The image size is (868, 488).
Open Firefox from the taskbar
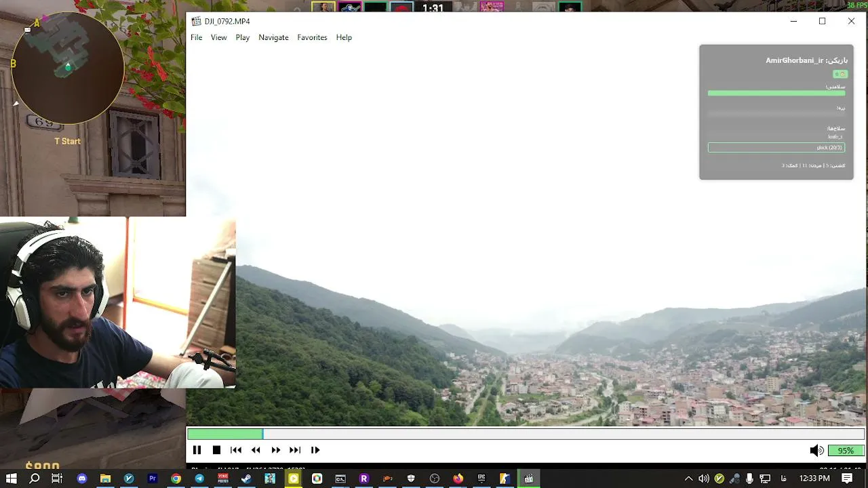pyautogui.click(x=458, y=479)
